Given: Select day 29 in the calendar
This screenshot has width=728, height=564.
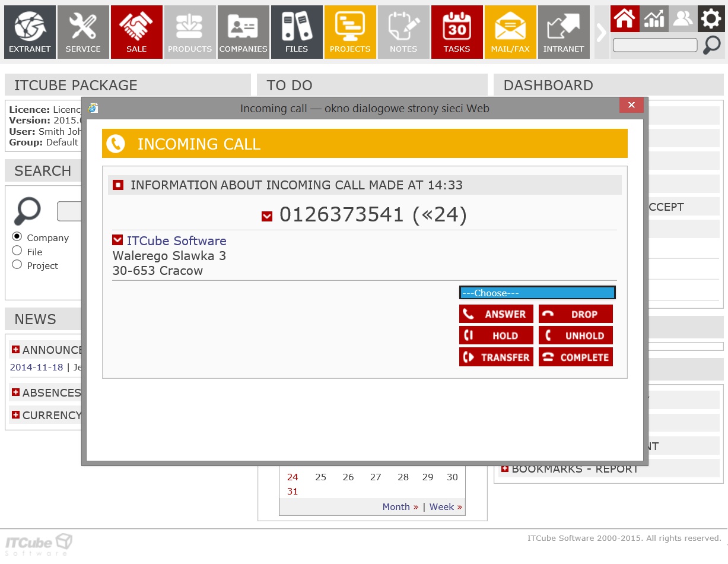Looking at the screenshot, I should pyautogui.click(x=428, y=477).
